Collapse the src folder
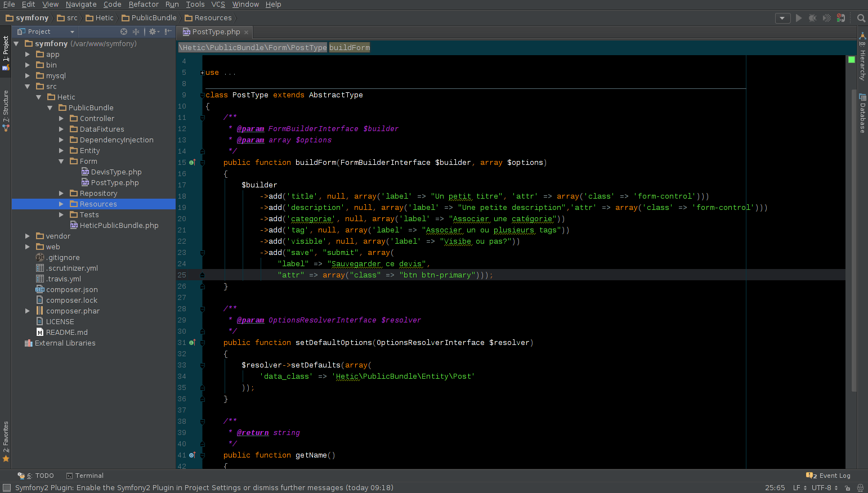This screenshot has width=868, height=493. click(27, 87)
